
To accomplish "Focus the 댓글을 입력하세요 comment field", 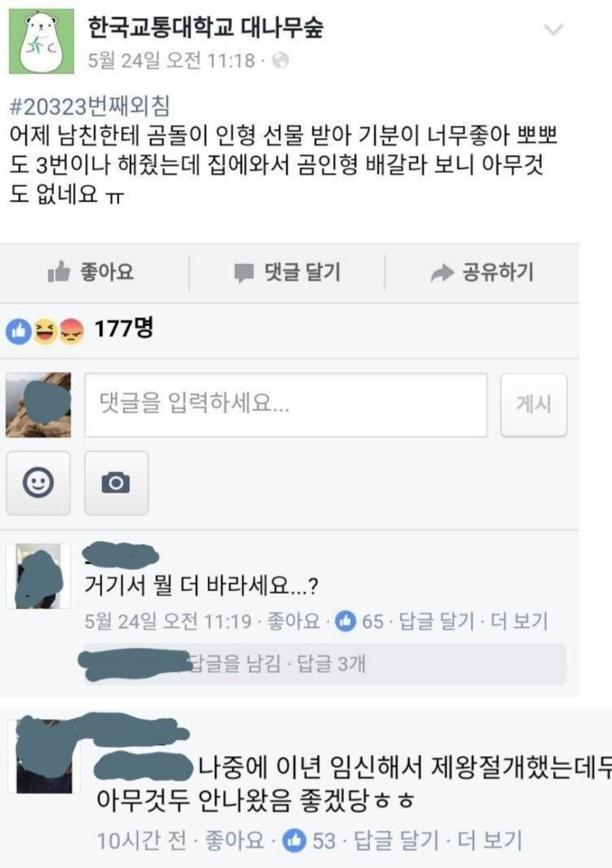I will pos(286,405).
